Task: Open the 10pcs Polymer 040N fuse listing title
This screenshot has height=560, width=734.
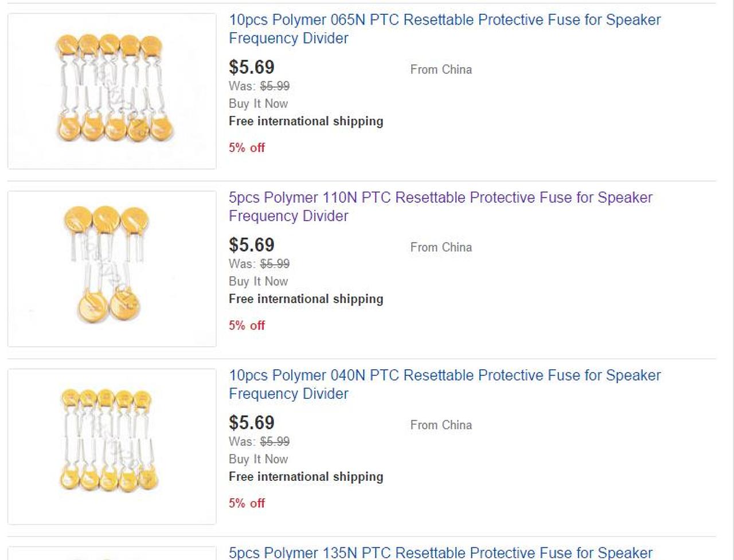Action: point(444,375)
